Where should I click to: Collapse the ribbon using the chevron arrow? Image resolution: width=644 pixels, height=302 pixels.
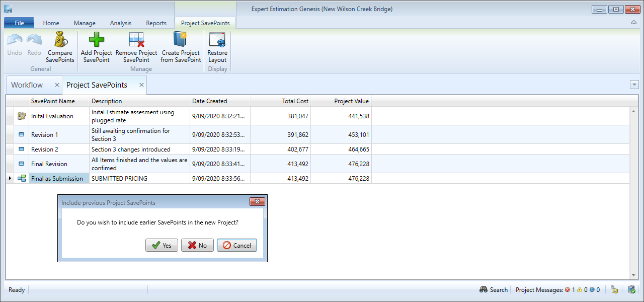(x=633, y=23)
